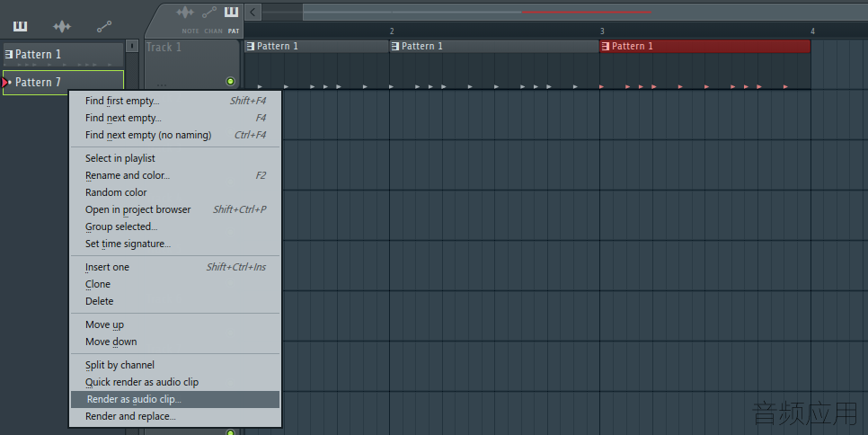The height and width of the screenshot is (435, 868).
Task: Delete the pattern via context menu
Action: click(175, 302)
